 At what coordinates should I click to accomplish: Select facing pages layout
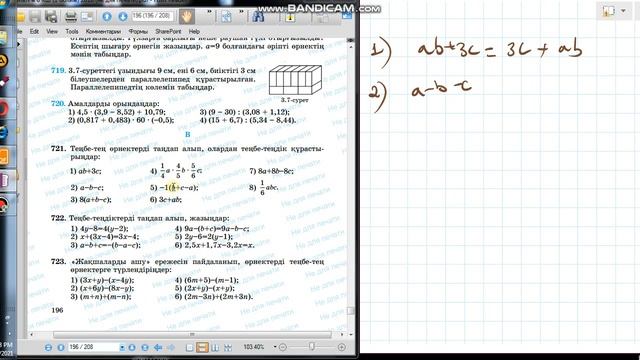coord(215,347)
